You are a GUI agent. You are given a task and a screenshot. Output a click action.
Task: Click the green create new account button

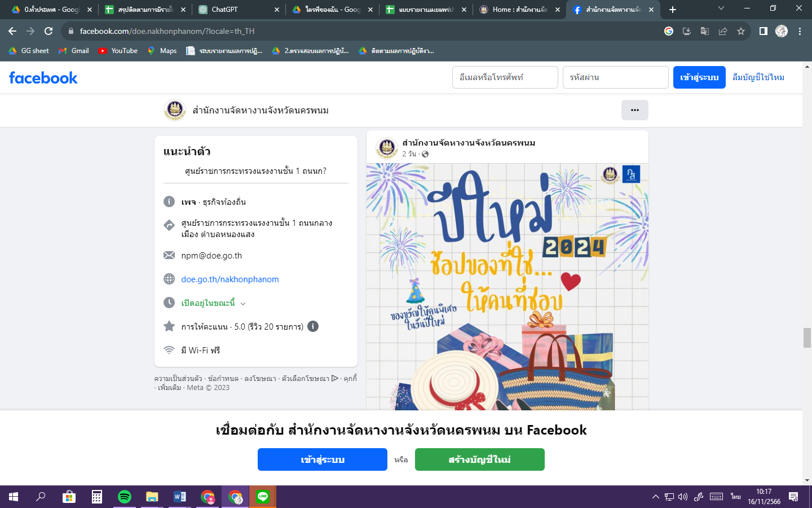[479, 459]
